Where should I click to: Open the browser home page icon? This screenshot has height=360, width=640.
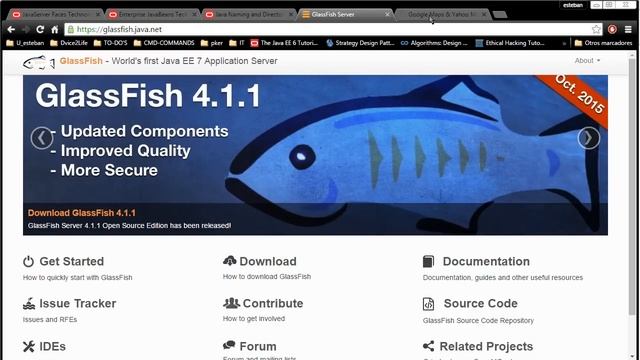pos(55,29)
